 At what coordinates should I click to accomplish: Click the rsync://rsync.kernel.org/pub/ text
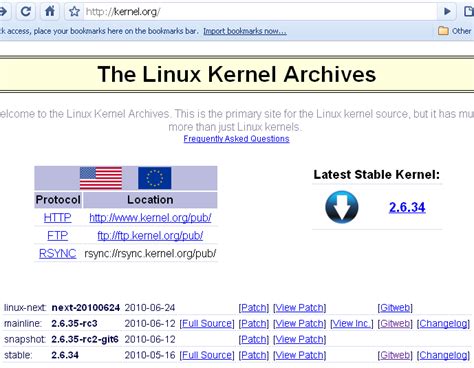tap(150, 254)
